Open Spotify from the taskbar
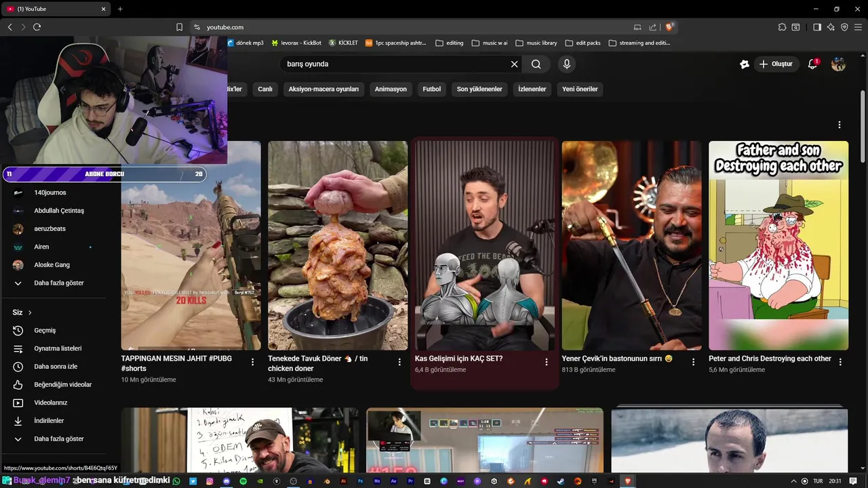This screenshot has height=488, width=868. point(243,481)
